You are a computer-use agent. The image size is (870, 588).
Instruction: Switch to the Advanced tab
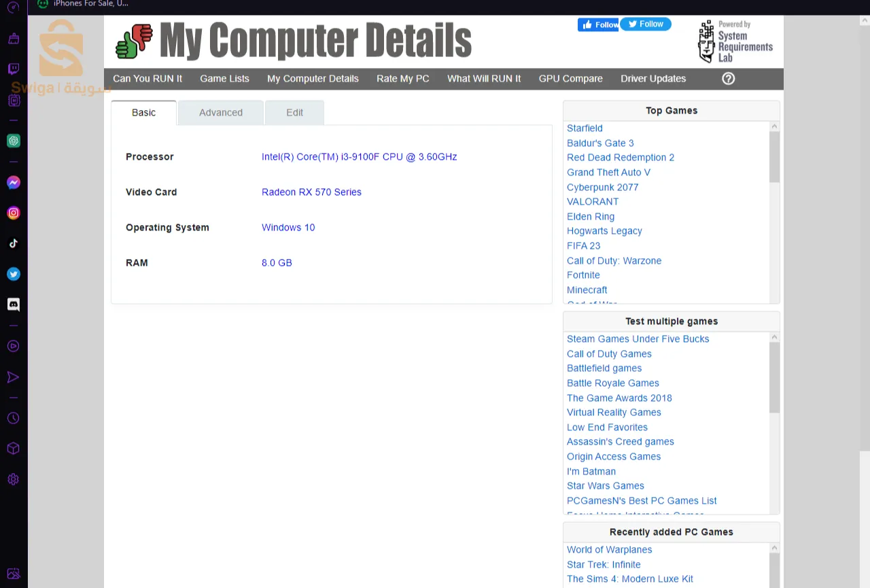220,112
